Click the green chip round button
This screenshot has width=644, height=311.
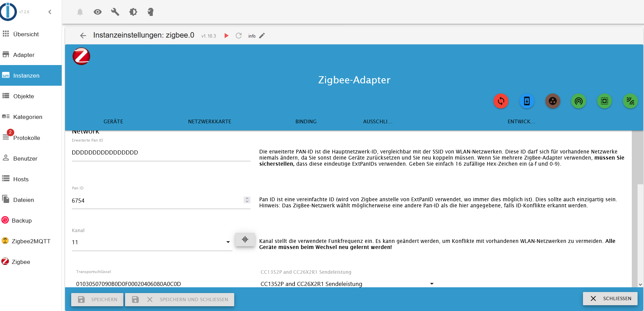pos(604,101)
